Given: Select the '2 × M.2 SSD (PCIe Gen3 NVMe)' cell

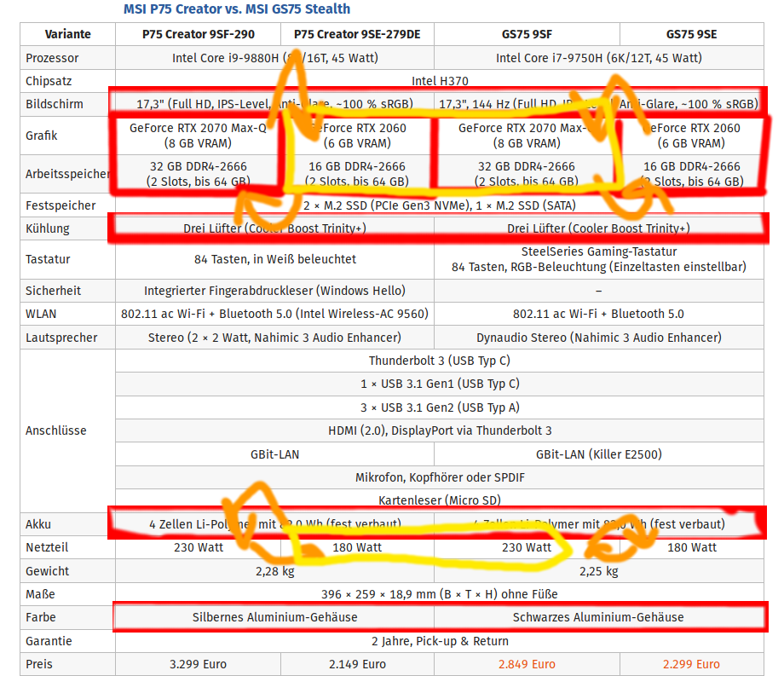Looking at the screenshot, I should [x=440, y=205].
